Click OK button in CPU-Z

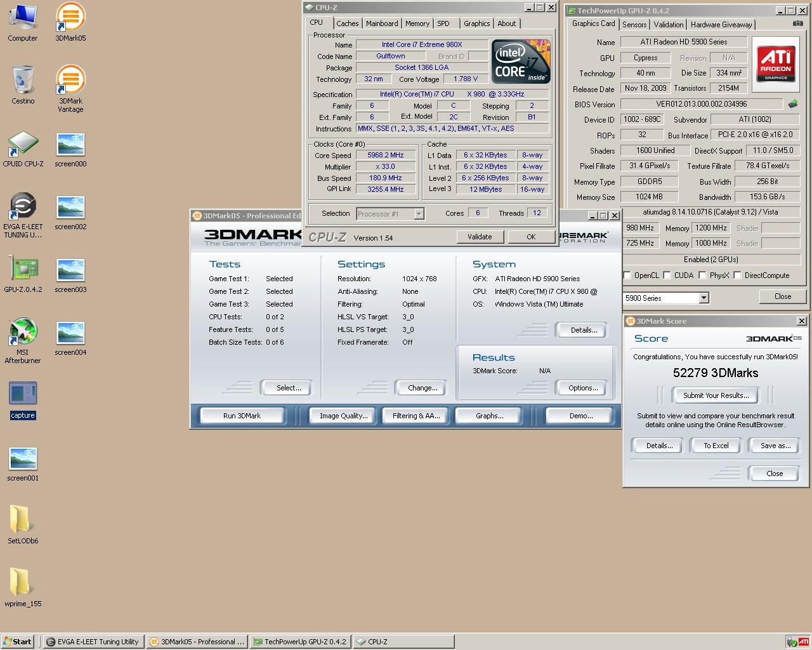(531, 237)
